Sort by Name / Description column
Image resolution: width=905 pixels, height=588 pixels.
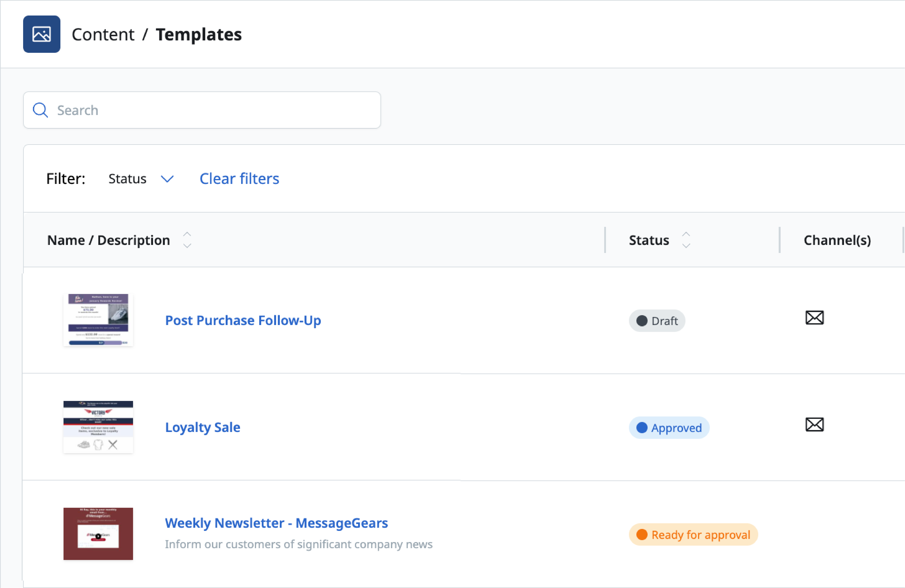click(x=187, y=240)
